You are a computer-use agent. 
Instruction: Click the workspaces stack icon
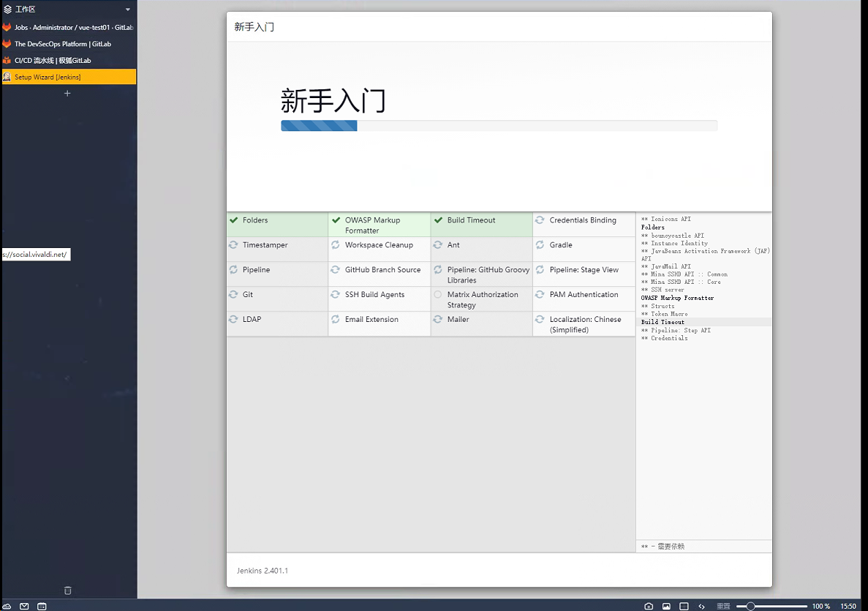7,10
